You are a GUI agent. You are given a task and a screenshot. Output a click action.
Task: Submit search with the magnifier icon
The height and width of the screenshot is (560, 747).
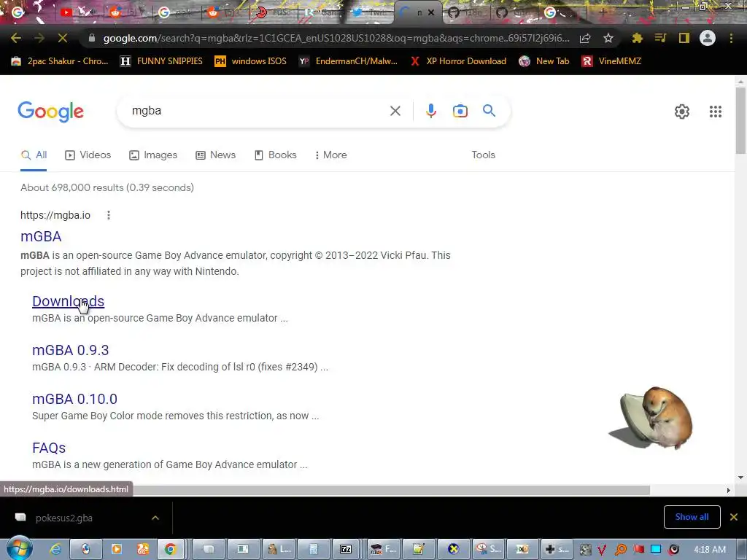click(x=489, y=111)
